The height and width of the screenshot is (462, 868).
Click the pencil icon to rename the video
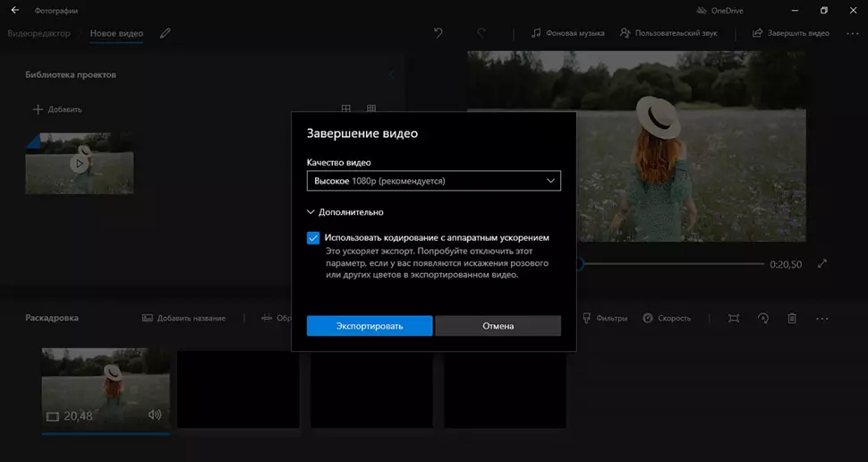(165, 33)
